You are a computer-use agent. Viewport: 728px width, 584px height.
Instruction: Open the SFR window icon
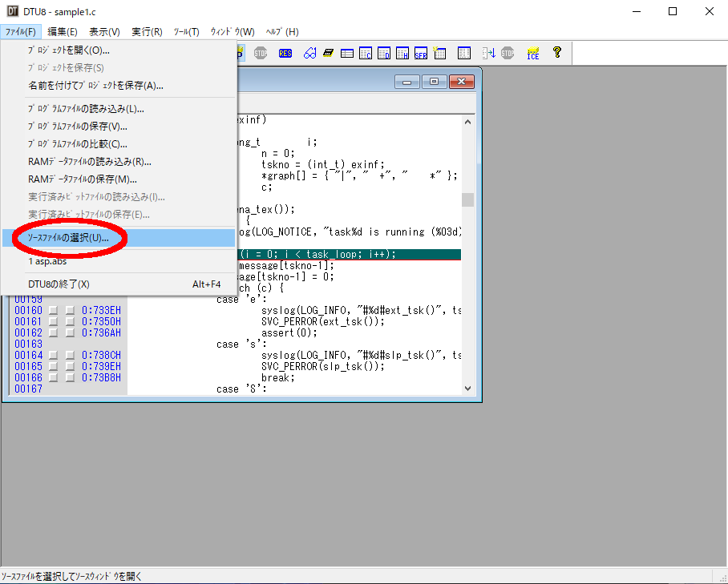tap(421, 53)
